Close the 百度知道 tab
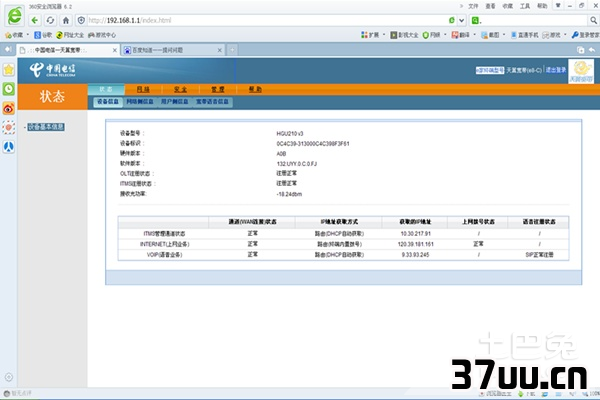 (x=220, y=50)
